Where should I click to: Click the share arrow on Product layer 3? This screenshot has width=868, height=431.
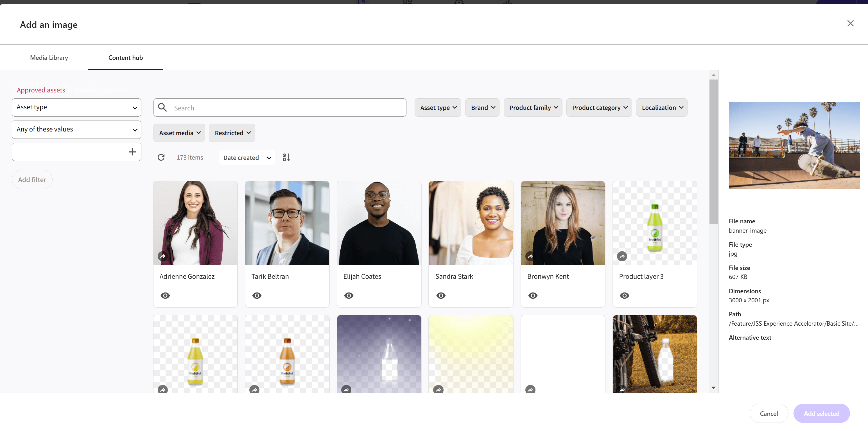tap(622, 256)
